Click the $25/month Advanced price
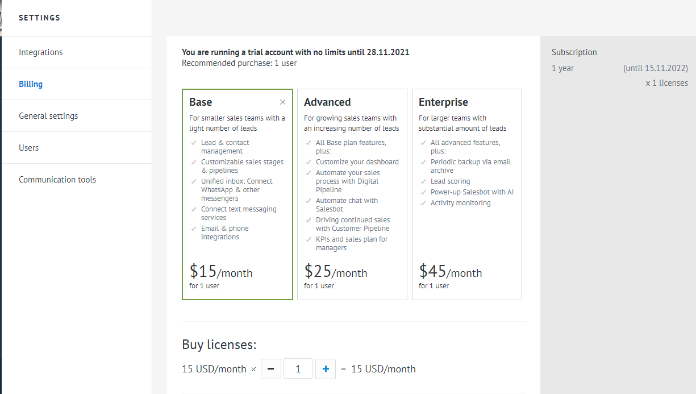This screenshot has width=696, height=394. [336, 271]
